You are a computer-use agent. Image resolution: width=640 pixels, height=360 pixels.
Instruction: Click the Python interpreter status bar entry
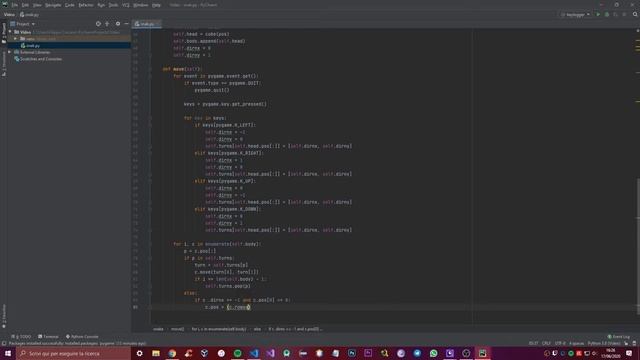click(x=604, y=344)
